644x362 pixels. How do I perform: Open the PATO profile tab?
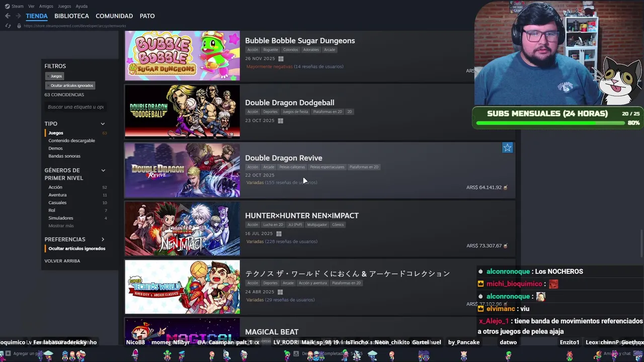click(x=147, y=16)
